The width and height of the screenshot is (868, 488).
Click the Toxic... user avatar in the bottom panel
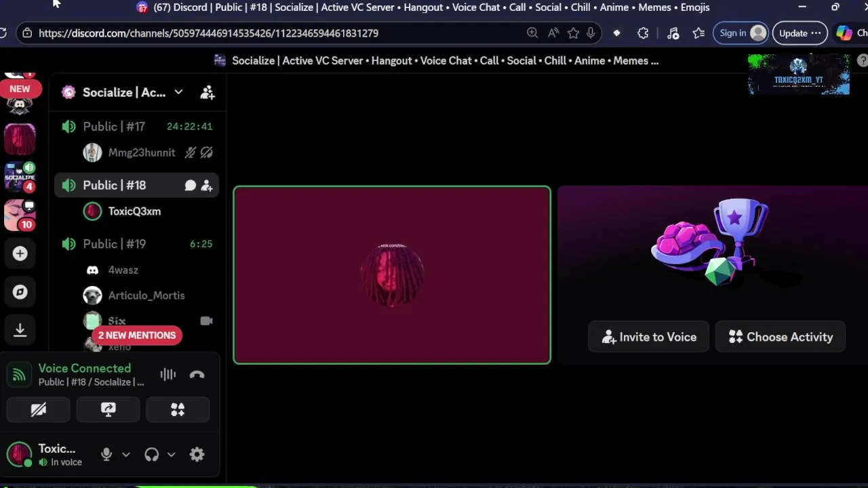point(19,455)
